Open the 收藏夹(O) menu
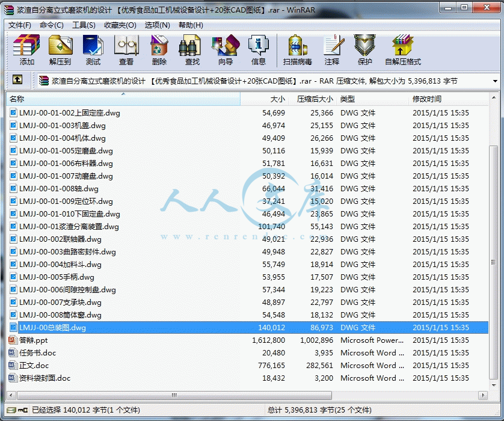 [x=120, y=25]
